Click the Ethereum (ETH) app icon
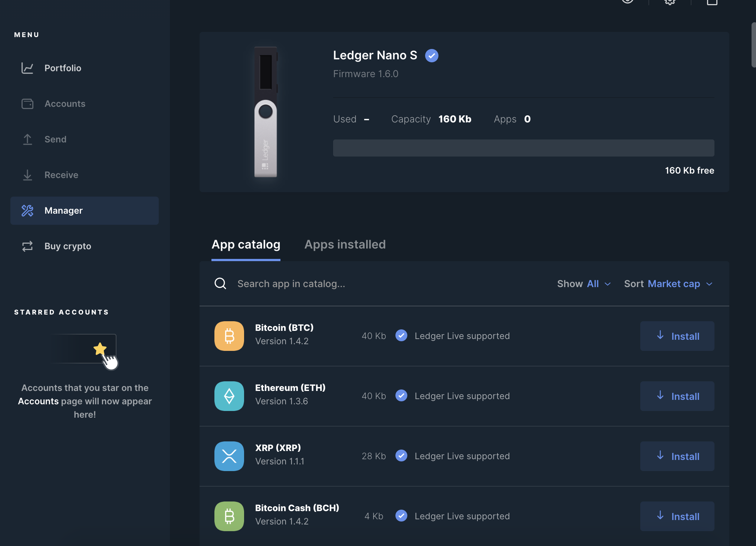This screenshot has width=756, height=546. (x=229, y=396)
